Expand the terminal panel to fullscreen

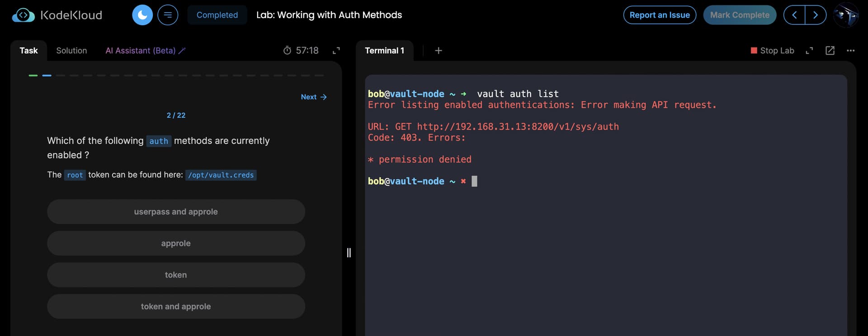(809, 51)
